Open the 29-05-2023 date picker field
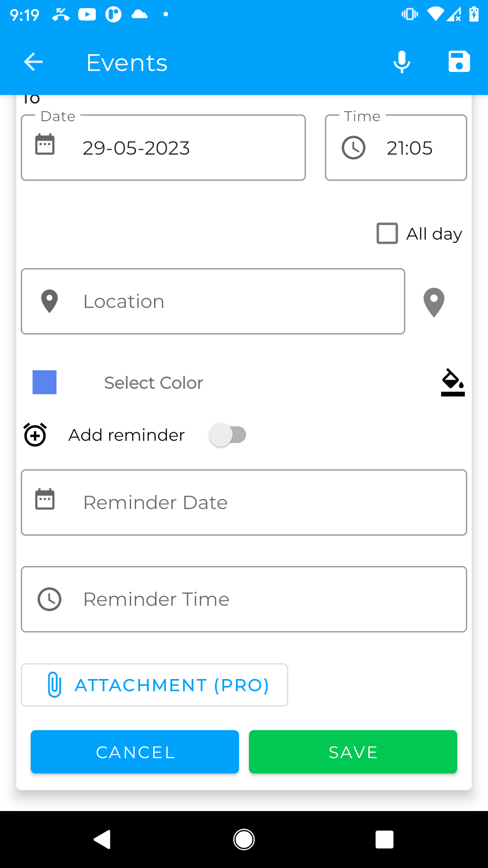488x868 pixels. tap(163, 148)
